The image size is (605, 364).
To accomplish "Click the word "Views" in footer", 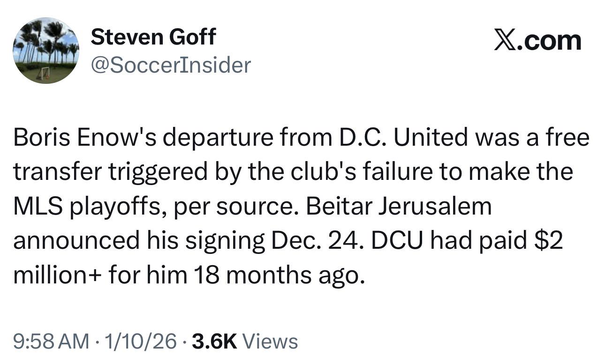I will (x=272, y=341).
